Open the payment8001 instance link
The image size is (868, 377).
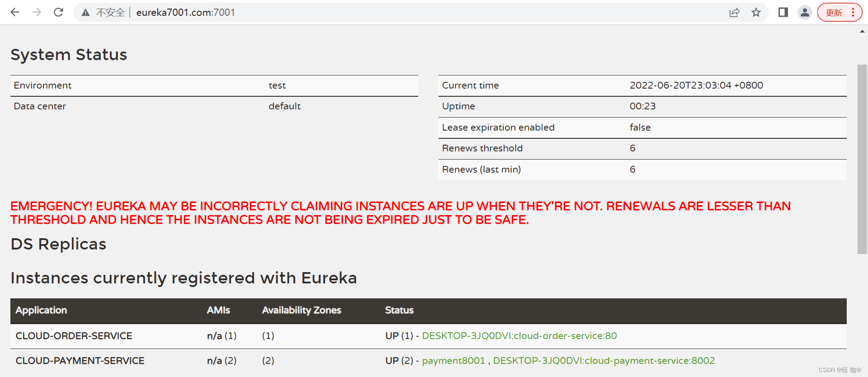point(453,361)
